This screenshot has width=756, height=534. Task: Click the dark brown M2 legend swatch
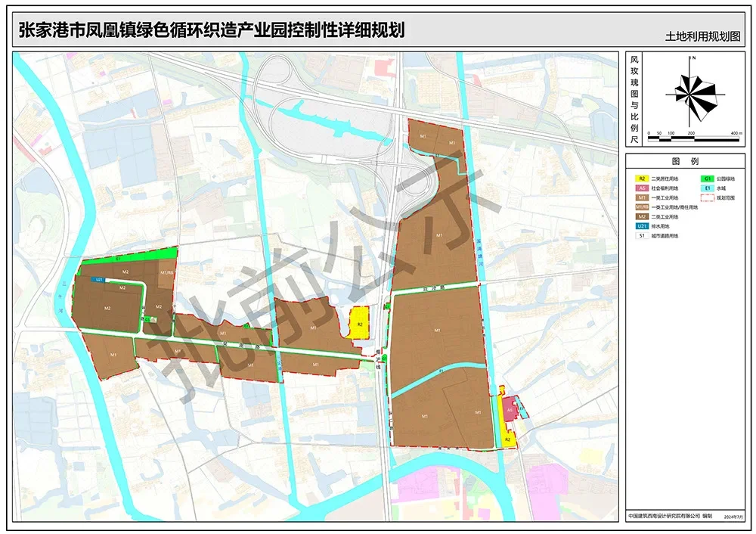click(x=642, y=217)
